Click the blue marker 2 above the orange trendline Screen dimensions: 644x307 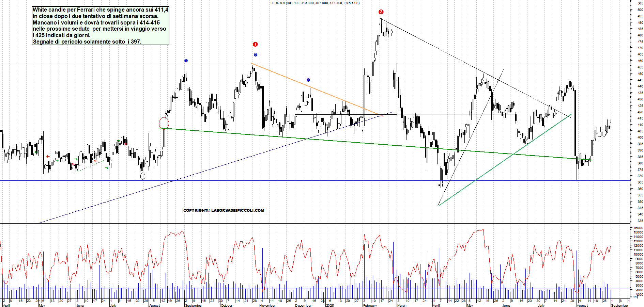pos(308,80)
